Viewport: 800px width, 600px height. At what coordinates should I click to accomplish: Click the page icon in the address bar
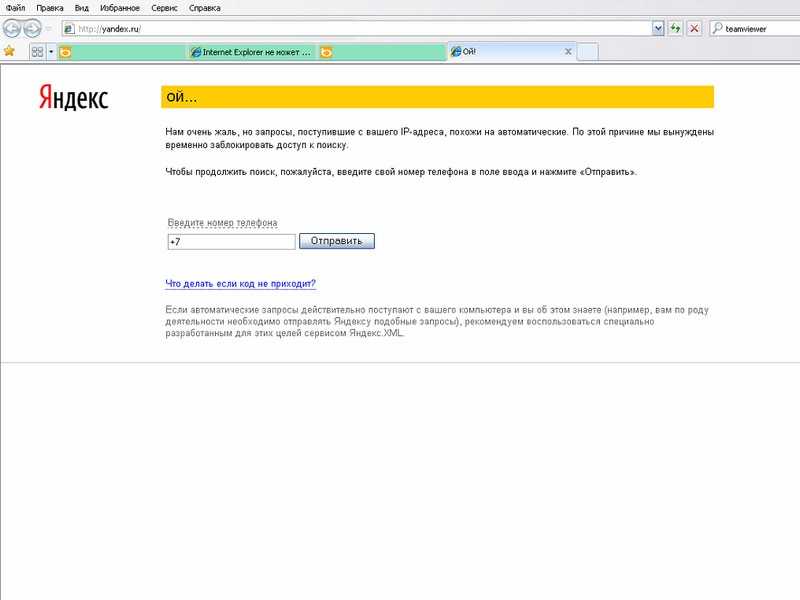click(69, 29)
